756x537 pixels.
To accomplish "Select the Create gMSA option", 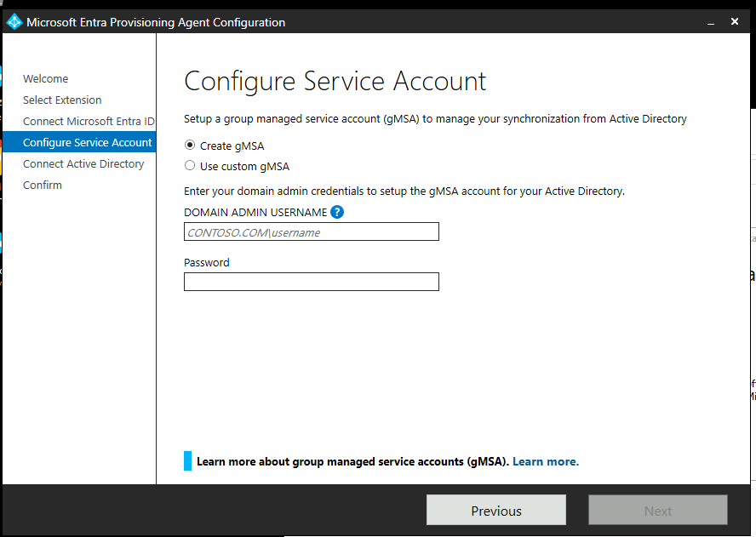I will click(x=188, y=145).
